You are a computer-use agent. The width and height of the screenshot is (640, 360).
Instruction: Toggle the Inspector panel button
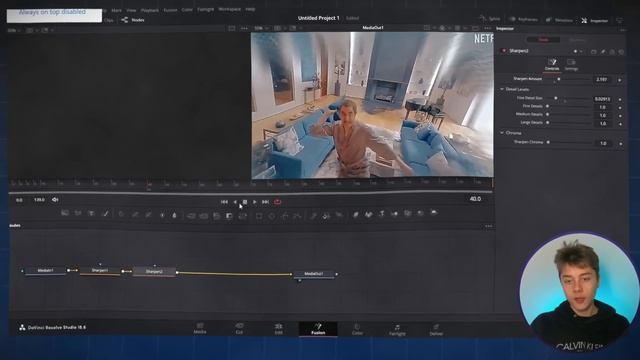[595, 20]
